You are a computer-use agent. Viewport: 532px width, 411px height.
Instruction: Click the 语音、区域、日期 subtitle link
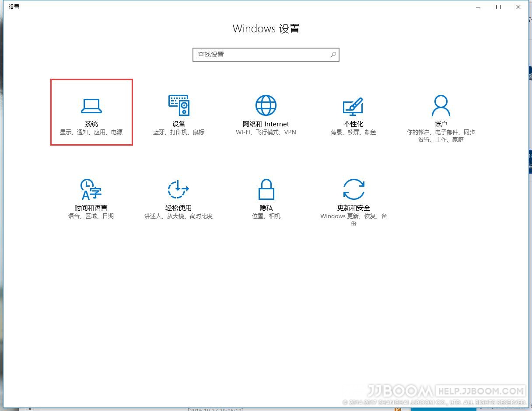tap(91, 216)
